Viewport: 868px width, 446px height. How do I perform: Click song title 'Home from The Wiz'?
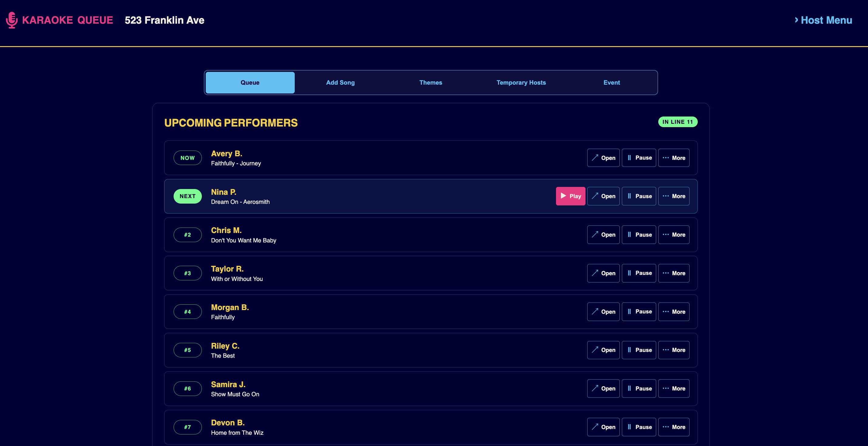(x=237, y=433)
